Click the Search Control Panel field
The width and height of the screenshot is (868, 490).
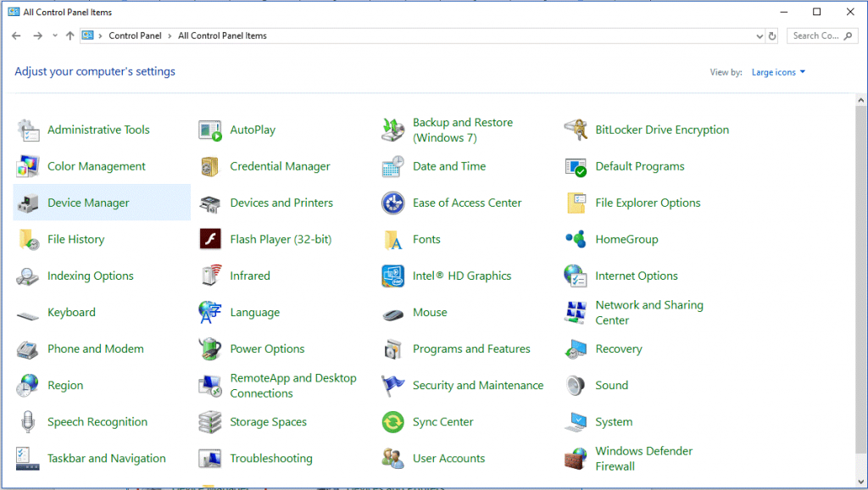tap(822, 36)
